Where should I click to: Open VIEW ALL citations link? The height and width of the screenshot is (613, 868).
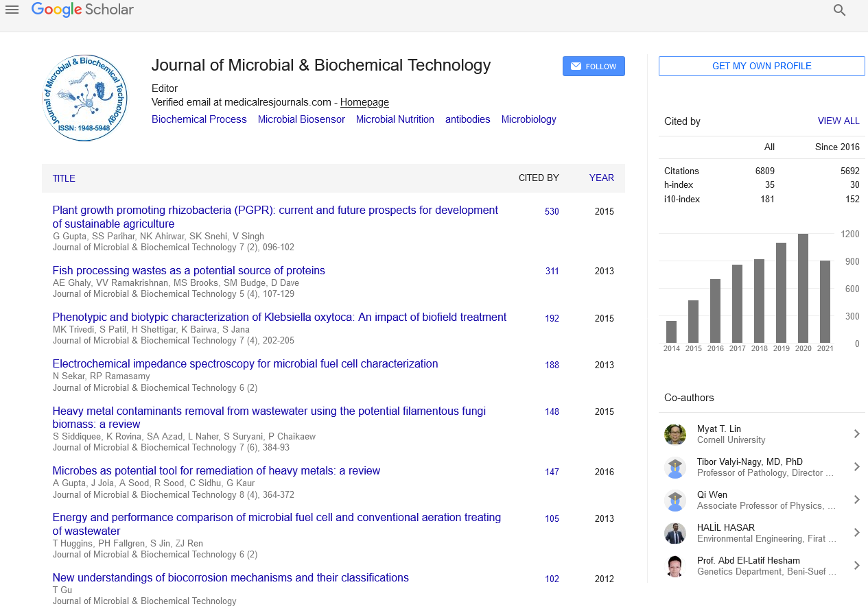[x=838, y=121]
